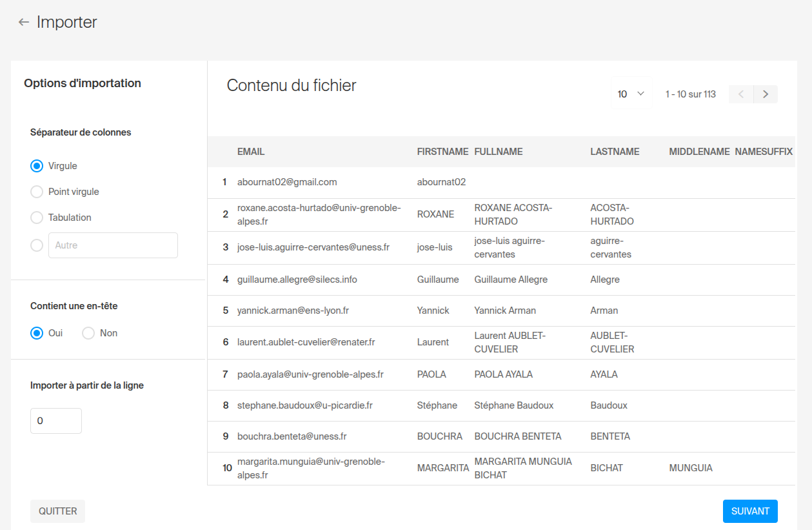The height and width of the screenshot is (530, 812).
Task: Open the rows-per-page dropdown
Action: coord(631,94)
